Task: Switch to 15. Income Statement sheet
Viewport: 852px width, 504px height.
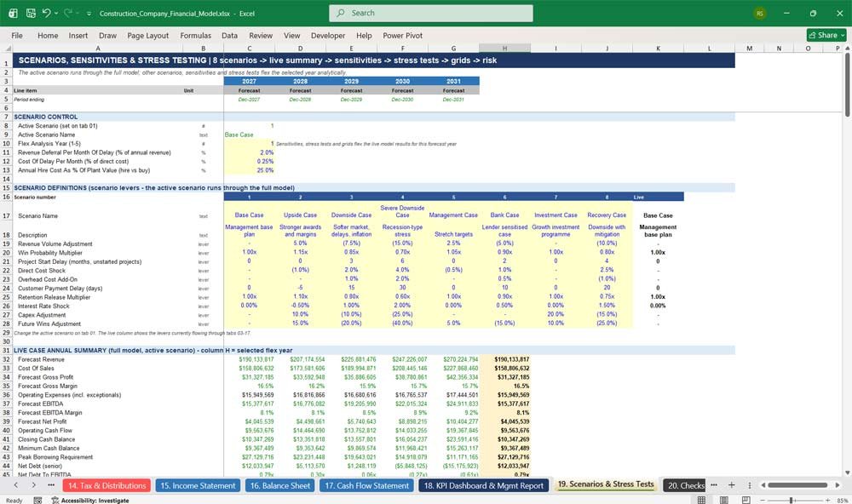Action: tap(198, 485)
